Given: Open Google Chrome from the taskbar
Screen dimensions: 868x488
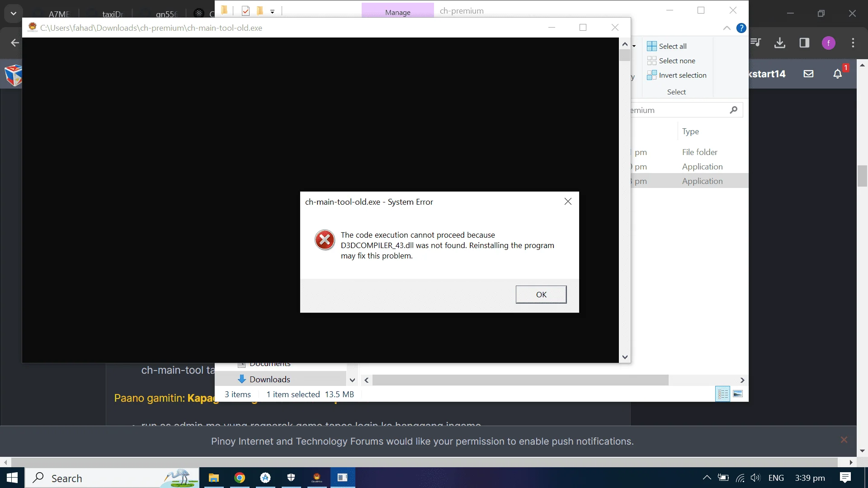Looking at the screenshot, I should tap(239, 478).
